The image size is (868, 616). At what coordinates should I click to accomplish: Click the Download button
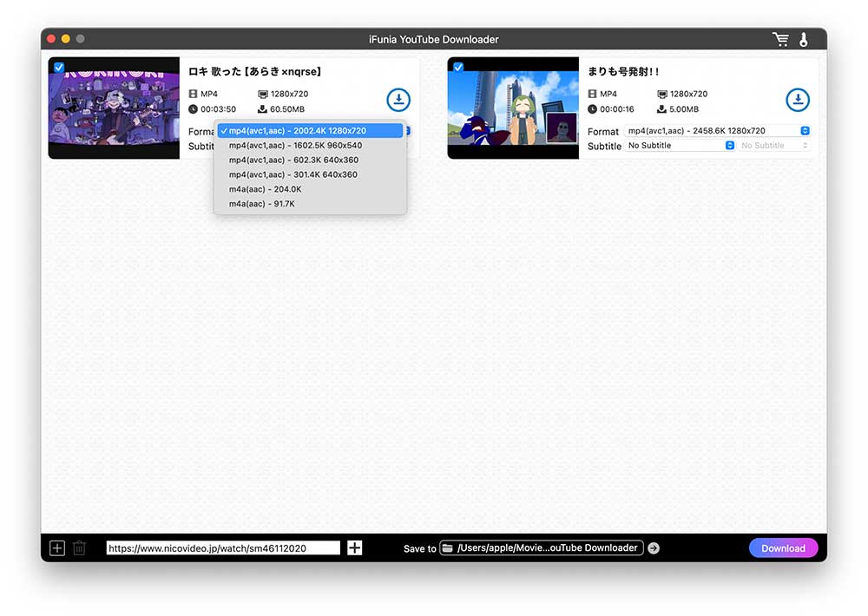point(783,547)
